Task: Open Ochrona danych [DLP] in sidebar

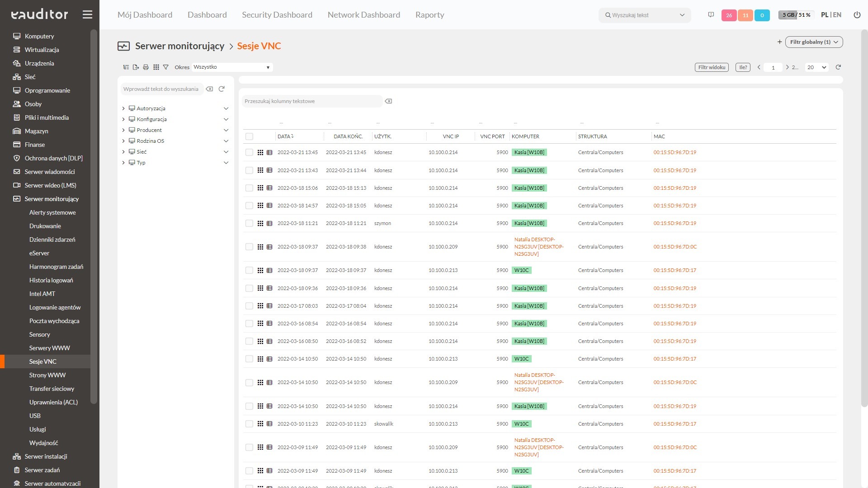Action: pos(53,158)
